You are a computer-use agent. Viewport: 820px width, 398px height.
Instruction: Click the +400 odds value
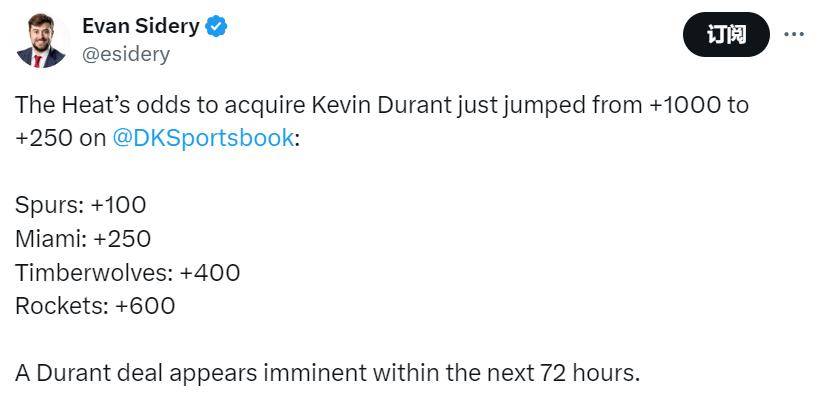point(210,272)
